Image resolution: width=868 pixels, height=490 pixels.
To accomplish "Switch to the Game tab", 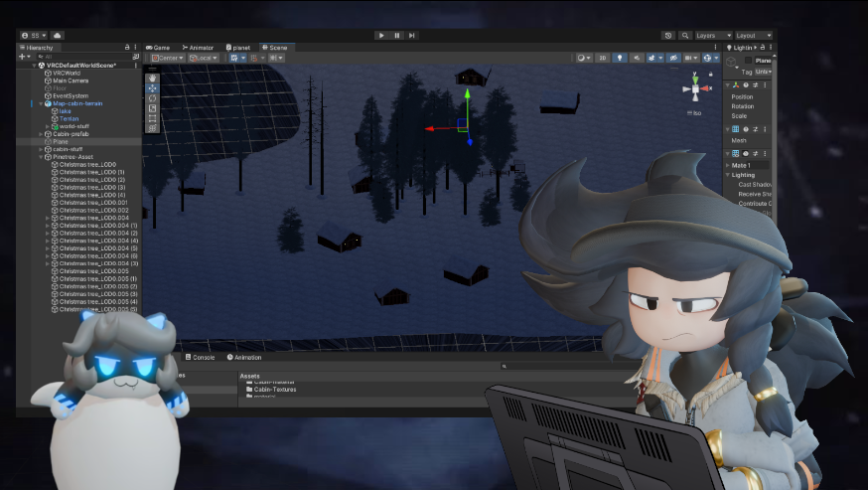I will click(158, 48).
